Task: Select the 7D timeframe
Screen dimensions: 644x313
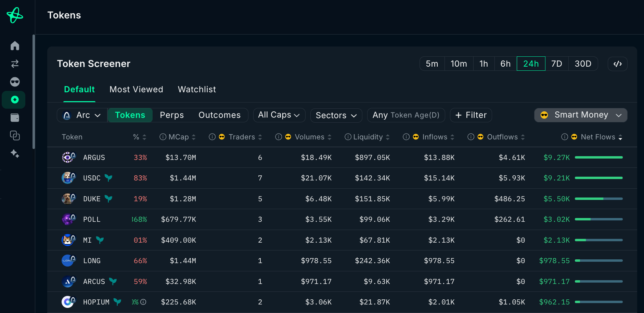Action: (556, 64)
